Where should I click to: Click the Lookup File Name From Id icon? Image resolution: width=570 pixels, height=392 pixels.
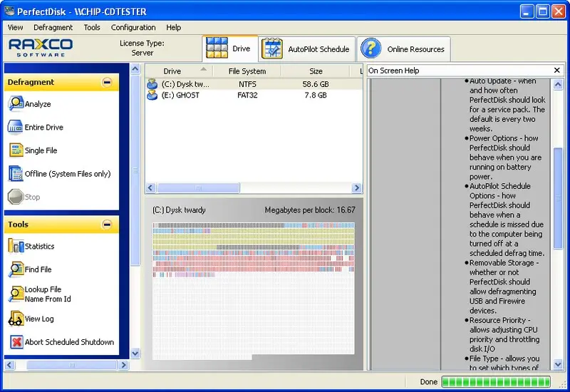coord(16,294)
